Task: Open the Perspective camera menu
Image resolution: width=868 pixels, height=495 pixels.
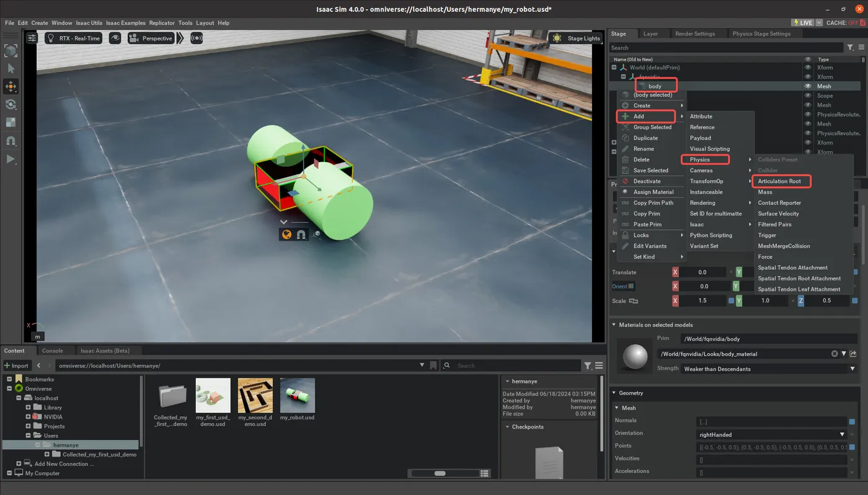Action: pos(151,38)
